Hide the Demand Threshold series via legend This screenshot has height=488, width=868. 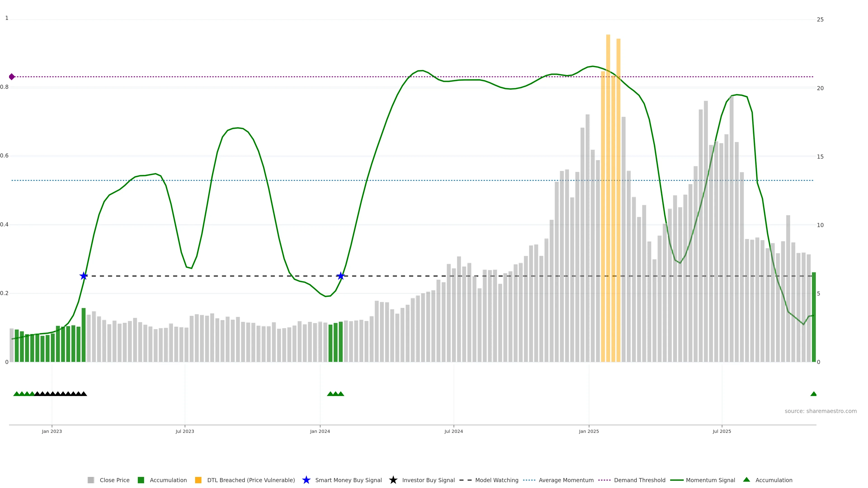639,480
